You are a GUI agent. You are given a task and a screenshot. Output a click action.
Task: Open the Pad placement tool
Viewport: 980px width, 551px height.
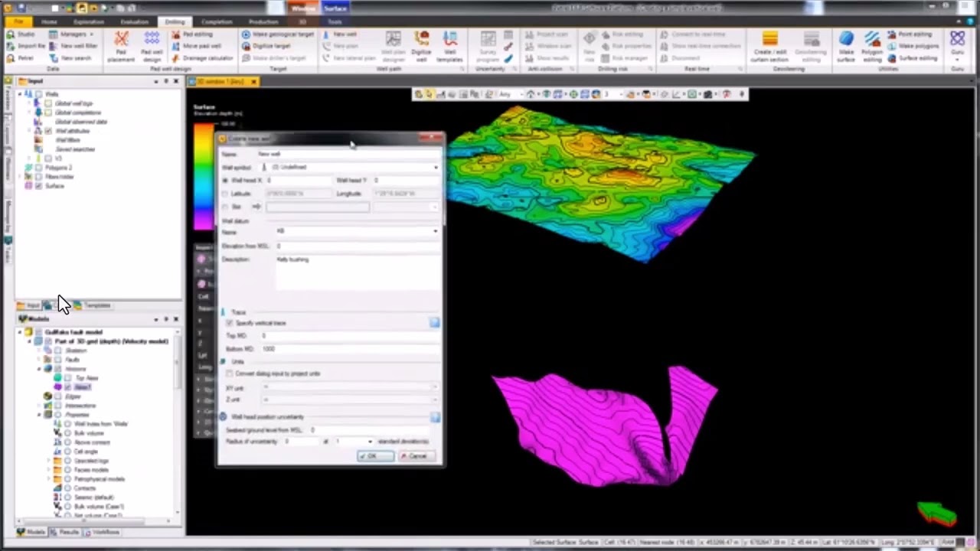tap(121, 47)
